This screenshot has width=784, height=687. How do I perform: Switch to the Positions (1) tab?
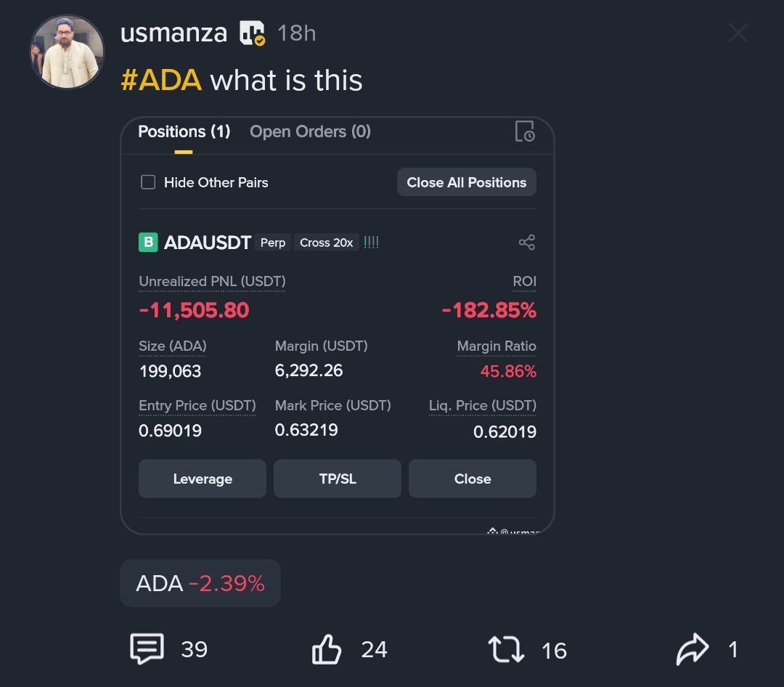pos(184,131)
